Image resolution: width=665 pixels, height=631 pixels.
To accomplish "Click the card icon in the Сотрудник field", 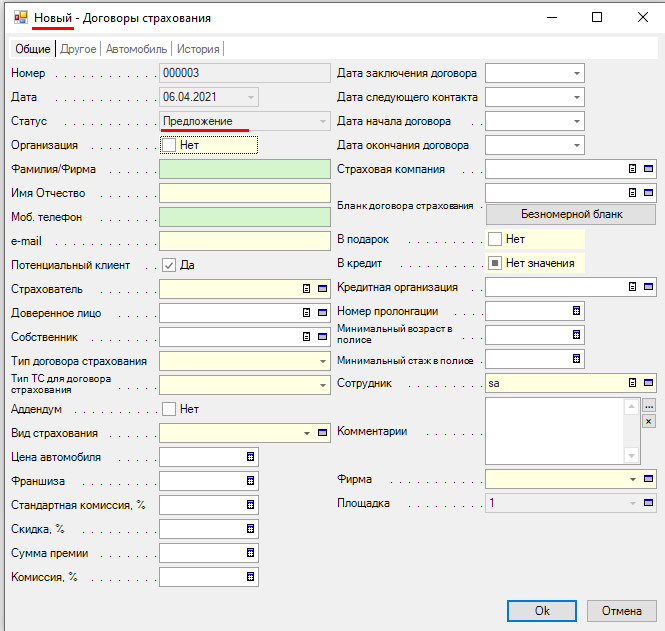I will coord(648,383).
